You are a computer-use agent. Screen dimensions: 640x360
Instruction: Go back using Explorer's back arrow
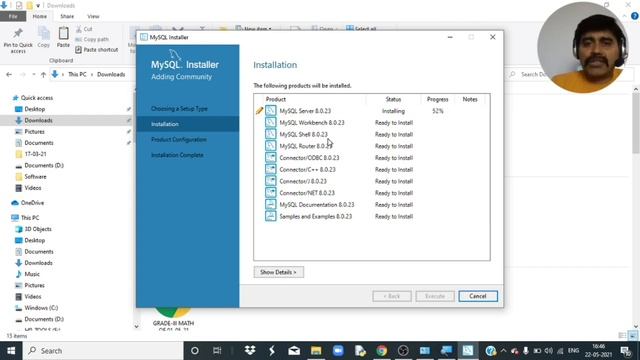pos(9,74)
